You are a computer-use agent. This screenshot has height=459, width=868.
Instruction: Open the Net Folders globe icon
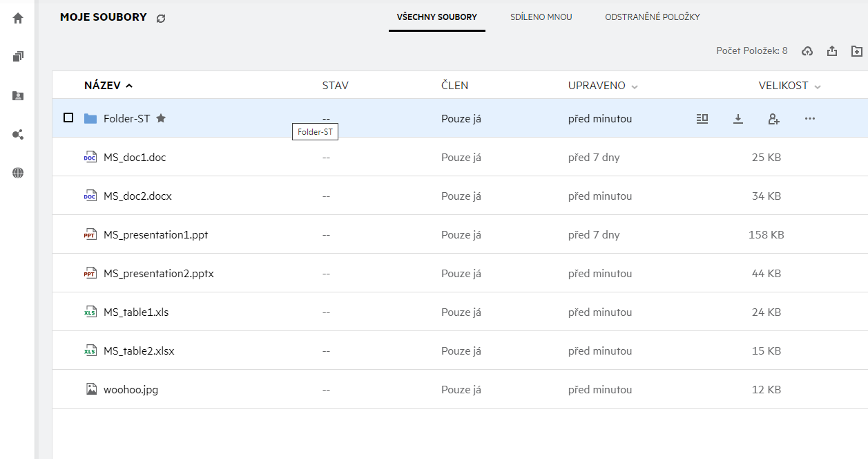[x=18, y=173]
